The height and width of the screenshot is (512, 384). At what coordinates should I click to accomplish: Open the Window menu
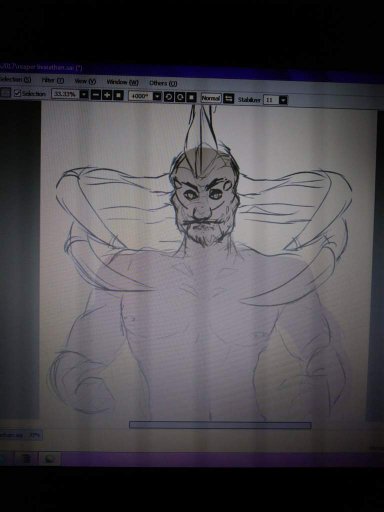(x=122, y=82)
